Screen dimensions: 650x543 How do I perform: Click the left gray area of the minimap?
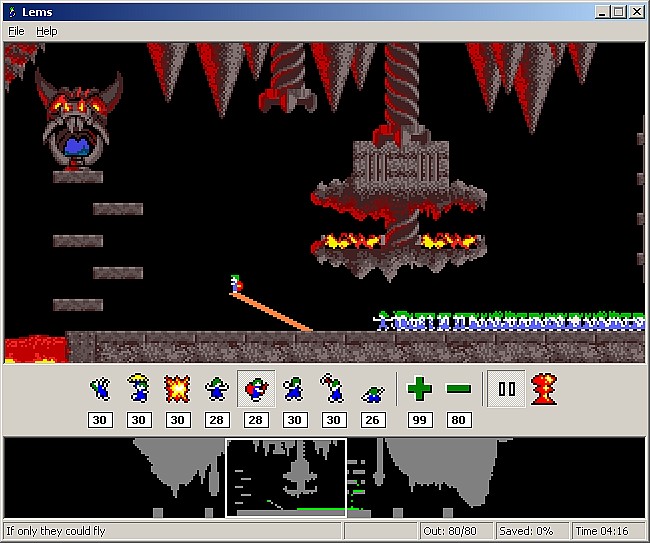pyautogui.click(x=178, y=460)
